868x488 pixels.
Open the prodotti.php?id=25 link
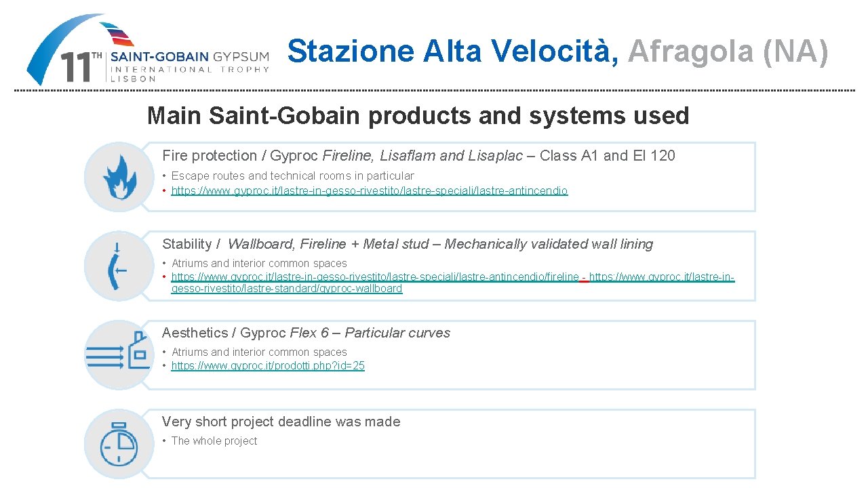(268, 366)
